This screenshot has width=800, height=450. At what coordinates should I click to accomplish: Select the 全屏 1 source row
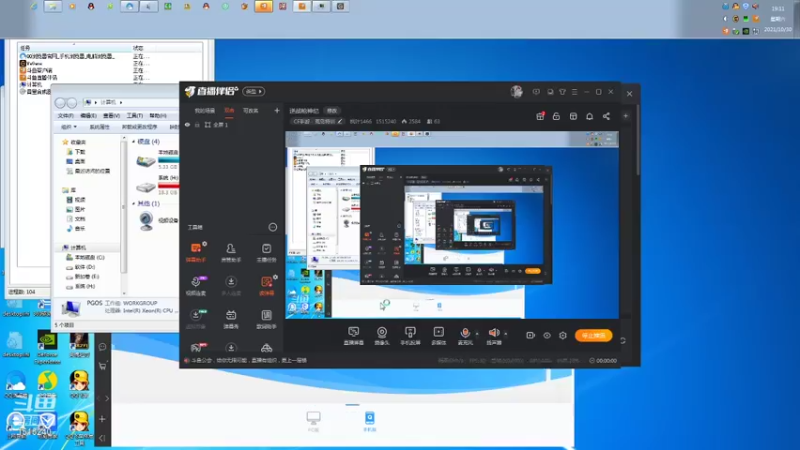tap(232, 124)
